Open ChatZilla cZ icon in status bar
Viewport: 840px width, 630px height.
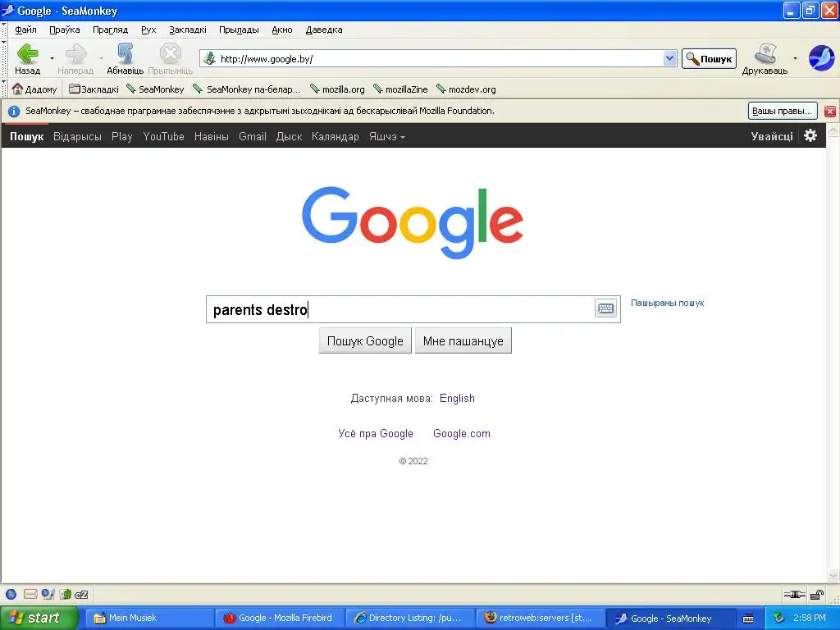point(81,594)
